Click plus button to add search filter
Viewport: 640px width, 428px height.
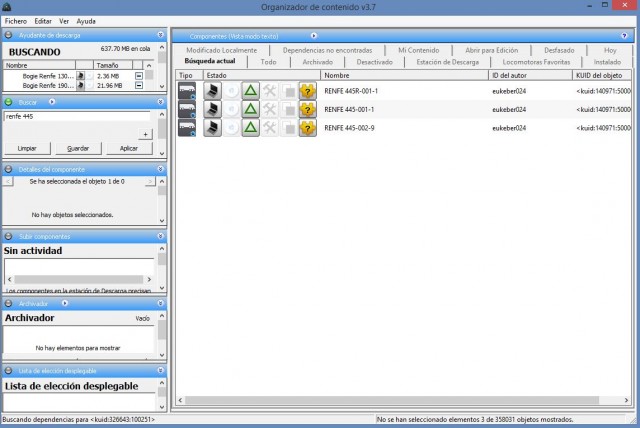coord(145,133)
